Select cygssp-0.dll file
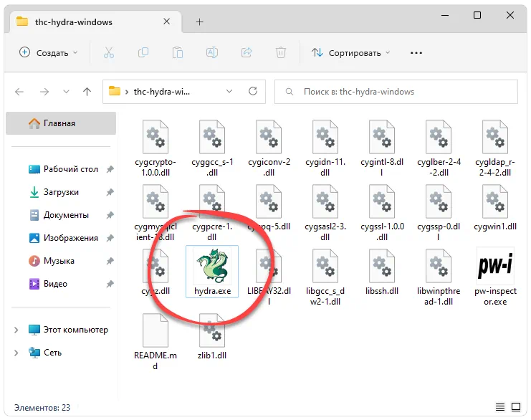This screenshot has width=531, height=420. 439,213
